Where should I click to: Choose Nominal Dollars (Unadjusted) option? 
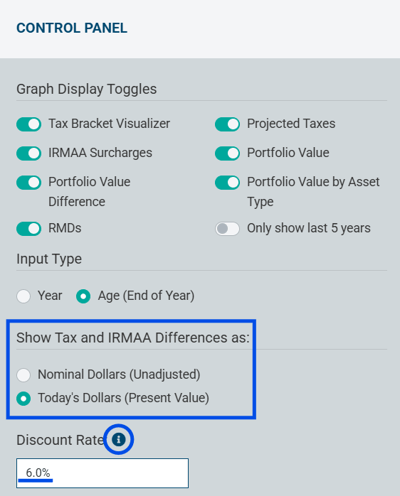tap(24, 375)
